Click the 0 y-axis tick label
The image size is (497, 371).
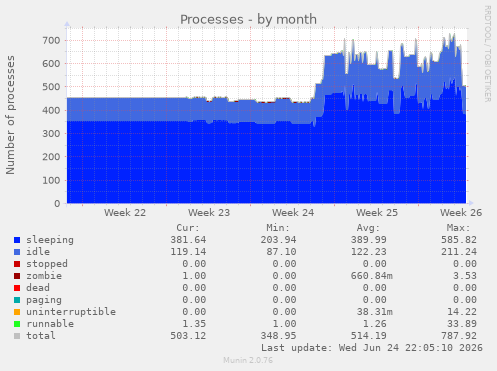coord(57,203)
